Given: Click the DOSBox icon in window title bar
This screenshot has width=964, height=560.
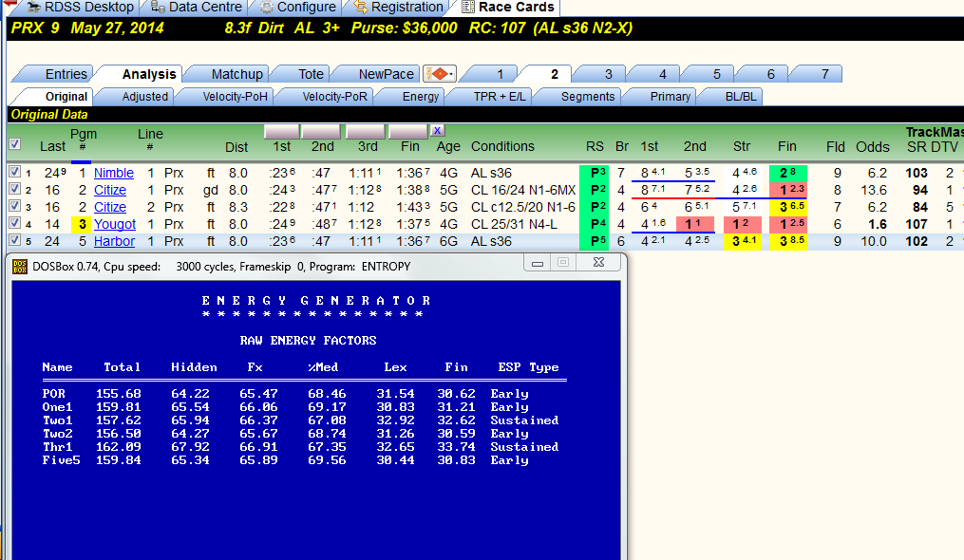Looking at the screenshot, I should pos(20,267).
